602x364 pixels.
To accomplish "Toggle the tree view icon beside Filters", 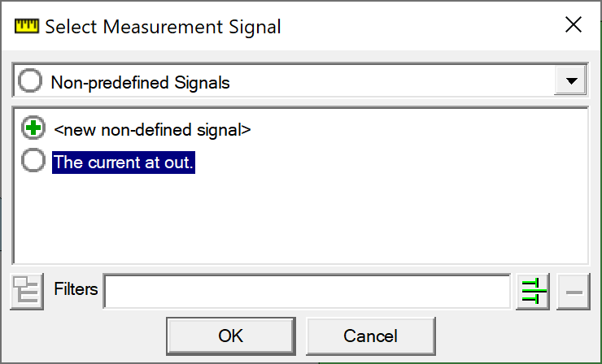I will pyautogui.click(x=27, y=291).
